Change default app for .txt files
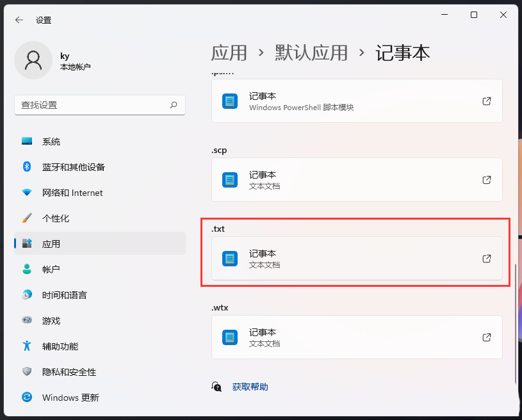Viewport: 522px width, 420px height. point(357,259)
